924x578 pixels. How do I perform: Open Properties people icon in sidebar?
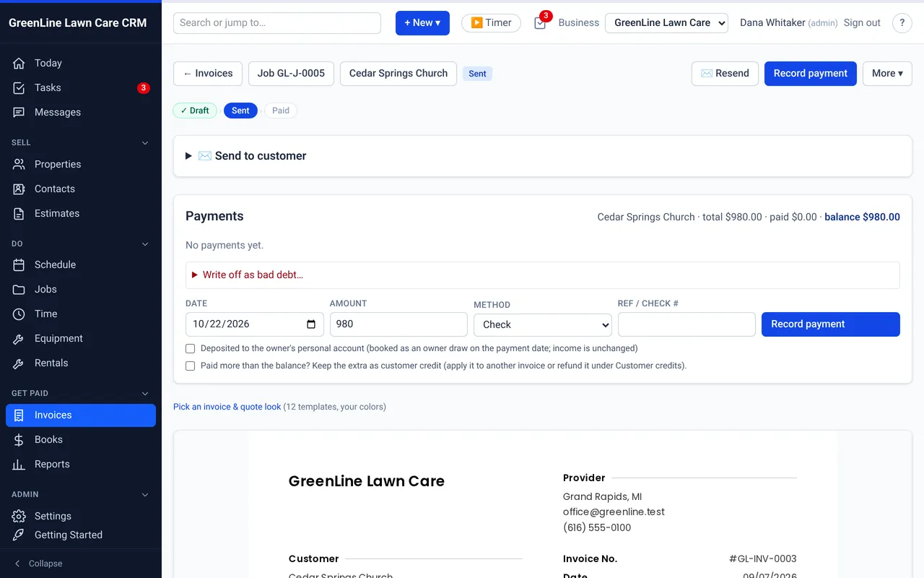19,165
